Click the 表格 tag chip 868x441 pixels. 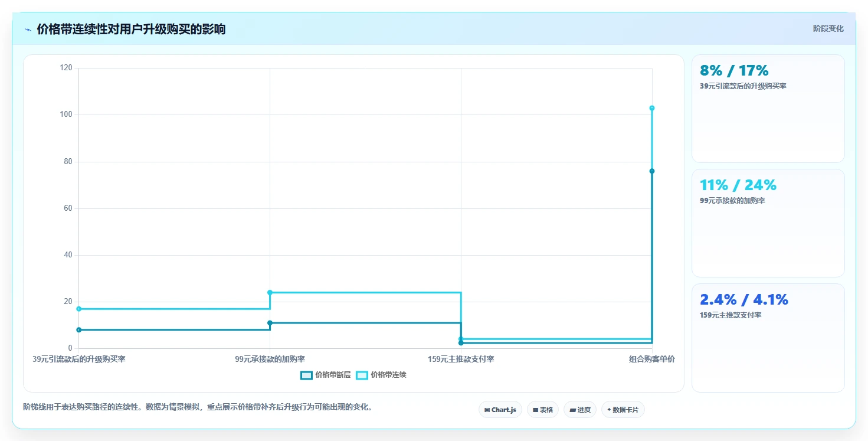(x=543, y=410)
